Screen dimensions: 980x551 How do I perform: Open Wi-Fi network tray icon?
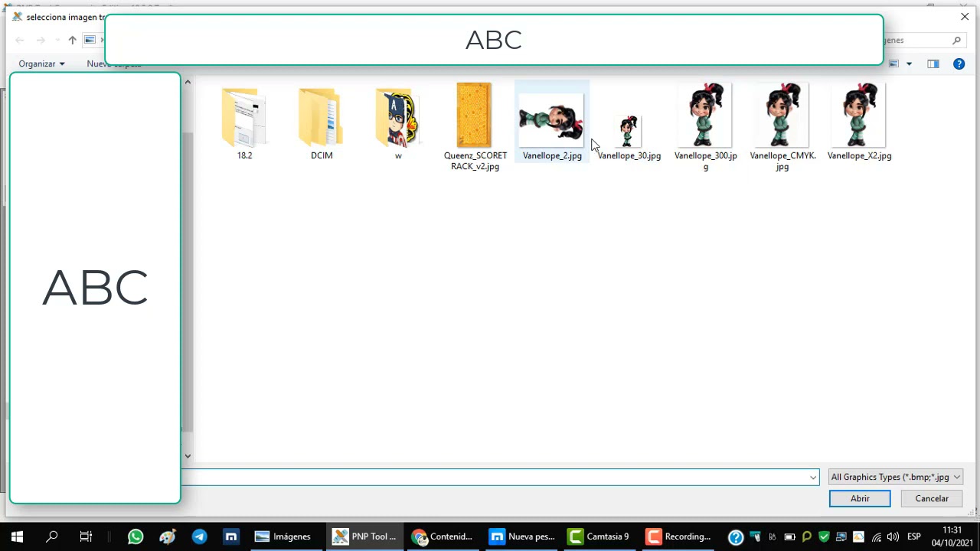(876, 536)
